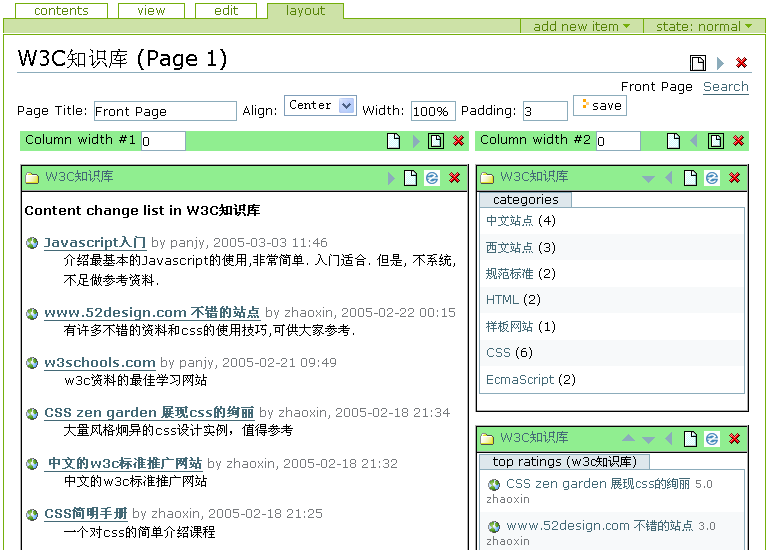Move Column #2 left with arrow
Viewport: 770px width, 550px height.
694,141
